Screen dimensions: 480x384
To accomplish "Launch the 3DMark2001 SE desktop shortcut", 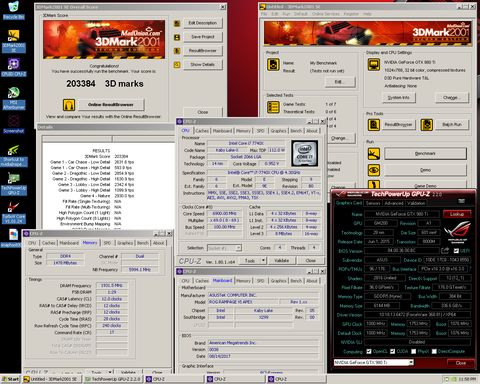I will pyautogui.click(x=13, y=41).
